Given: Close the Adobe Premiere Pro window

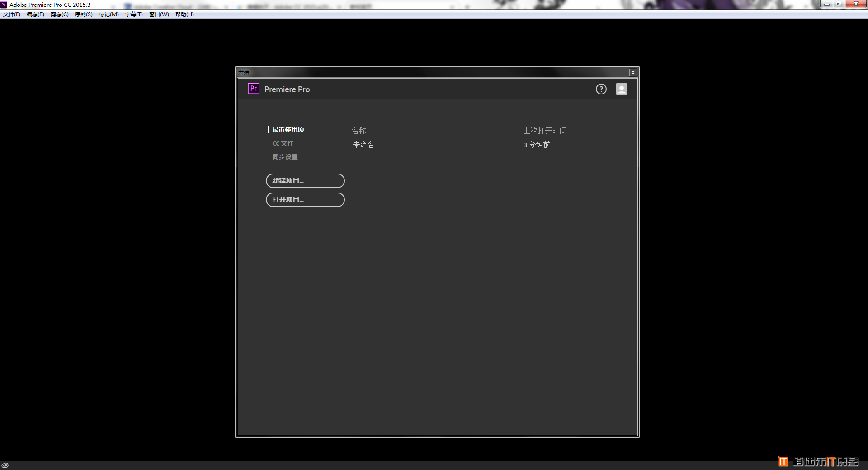Looking at the screenshot, I should tap(855, 4).
